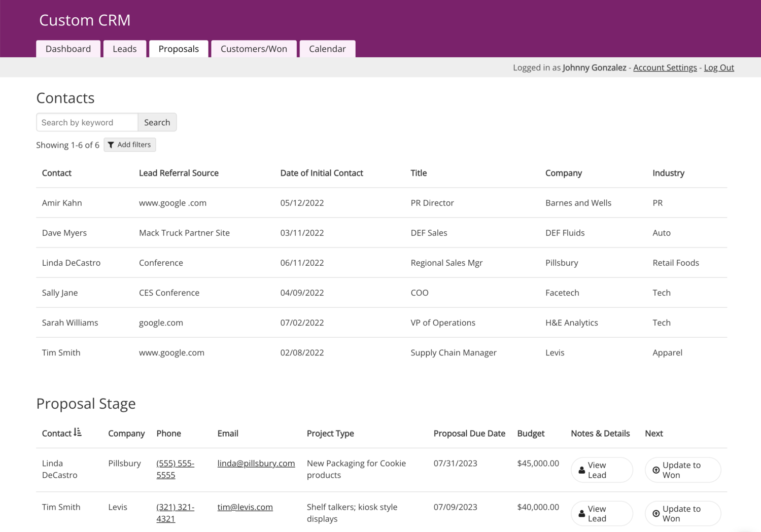The image size is (761, 532).
Task: Email tim@levis.com link
Action: [x=245, y=507]
